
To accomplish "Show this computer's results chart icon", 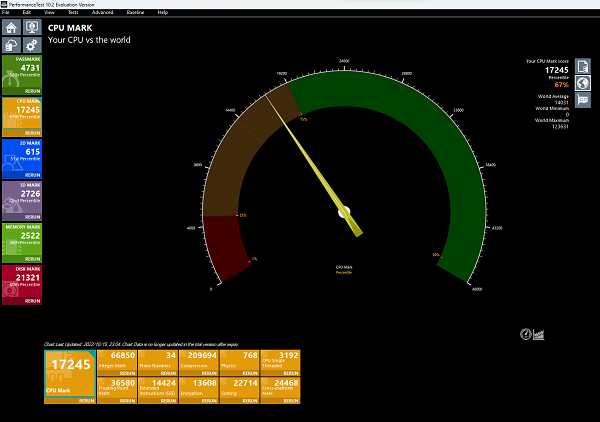I will (583, 66).
